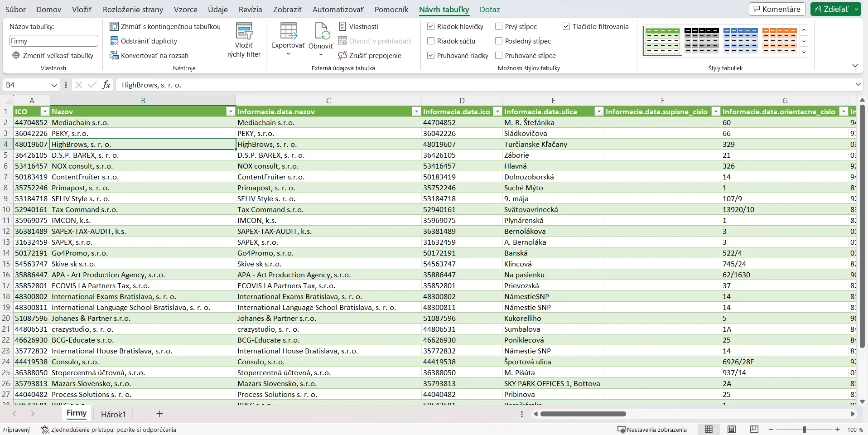Open the Údaje ribbon tab
This screenshot has height=435, width=868.
tap(218, 10)
